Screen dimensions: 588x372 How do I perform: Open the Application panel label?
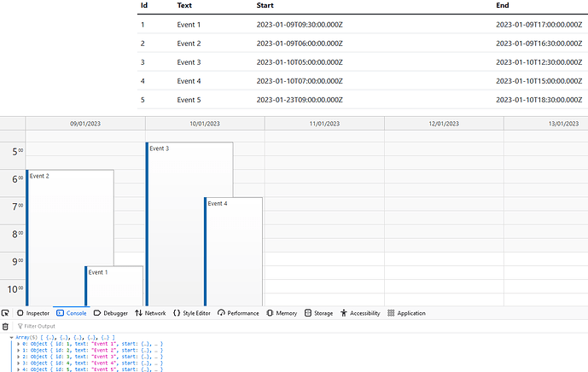point(411,313)
